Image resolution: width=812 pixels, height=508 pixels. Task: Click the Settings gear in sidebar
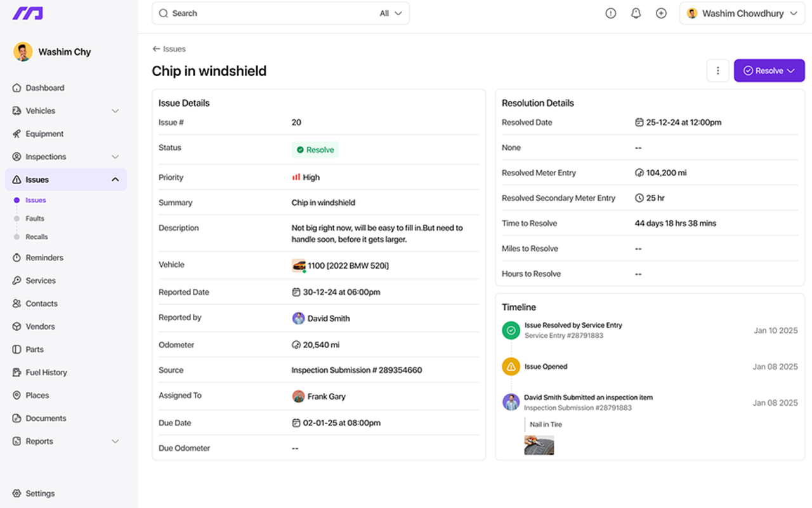[17, 493]
